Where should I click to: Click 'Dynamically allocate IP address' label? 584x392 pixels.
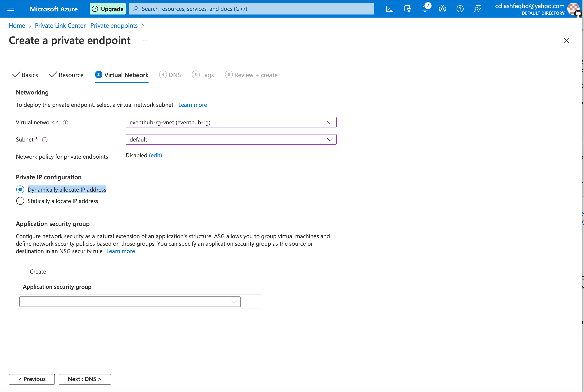tap(67, 189)
